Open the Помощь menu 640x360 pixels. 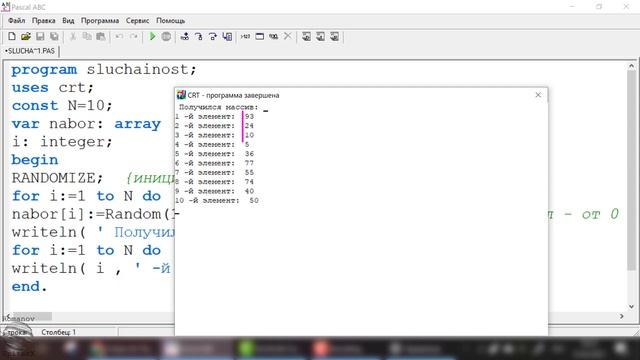click(x=171, y=20)
